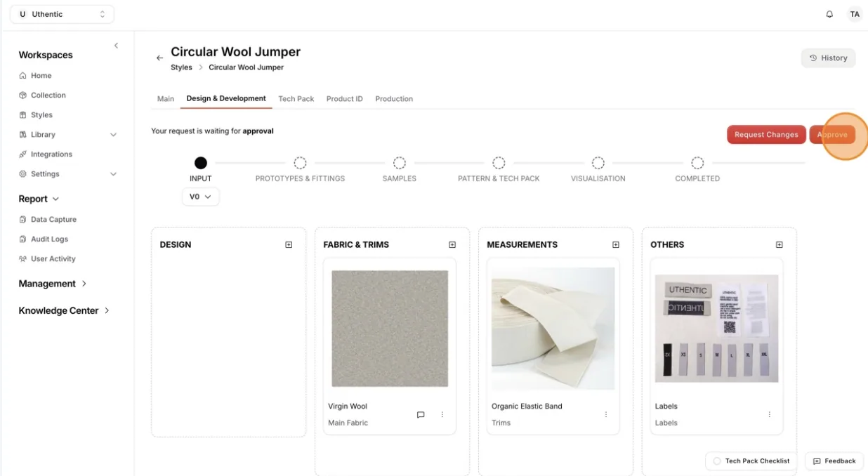This screenshot has height=476, width=868.
Task: Add an item to the MEASUREMENTS column
Action: [x=616, y=245]
